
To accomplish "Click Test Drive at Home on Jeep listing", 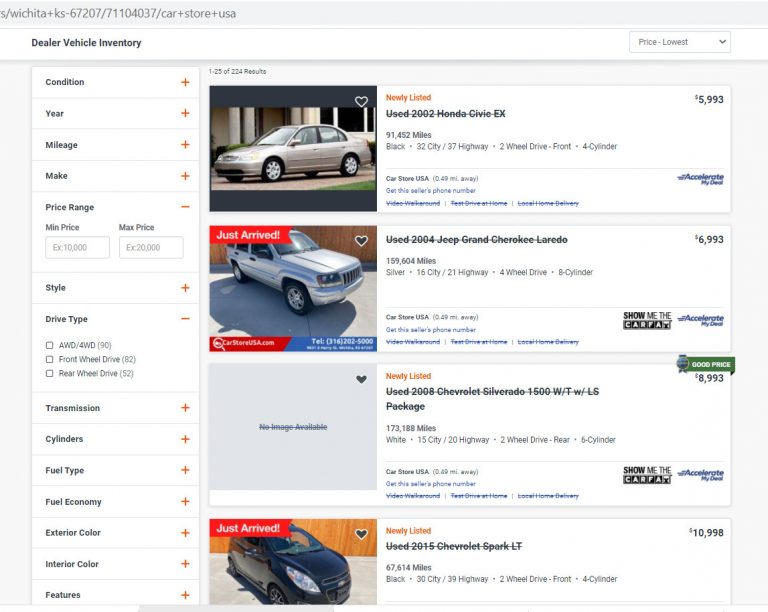I will 479,342.
